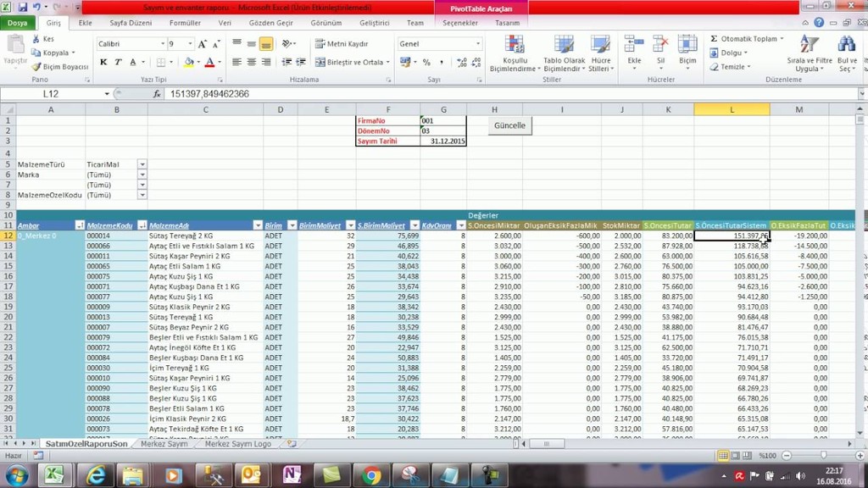
Task: Switch to Page Layout view icon
Action: click(x=735, y=455)
